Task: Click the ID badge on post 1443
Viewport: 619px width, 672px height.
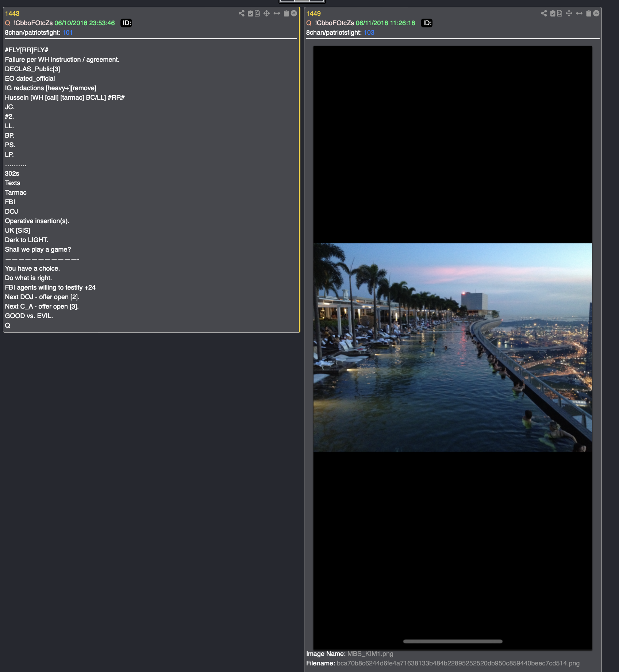Action: click(126, 23)
